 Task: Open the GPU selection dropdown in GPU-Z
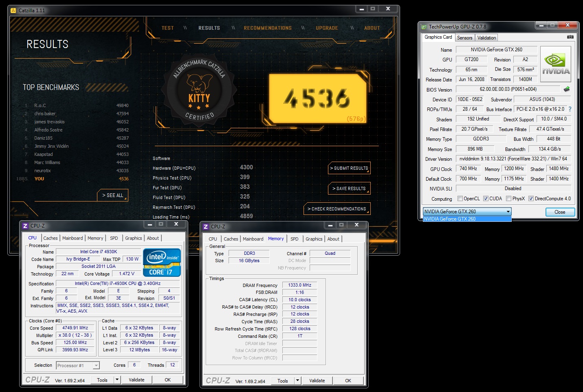467,212
